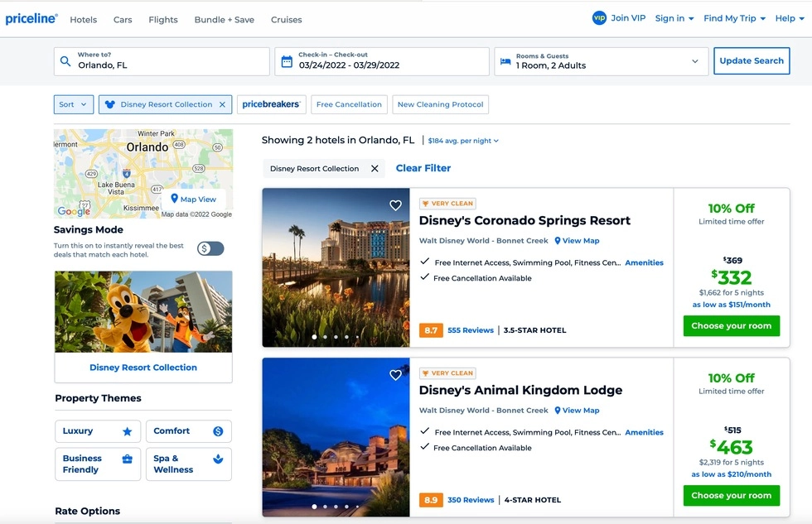
Task: Click the Check-in Check-out dates field
Action: (382, 61)
